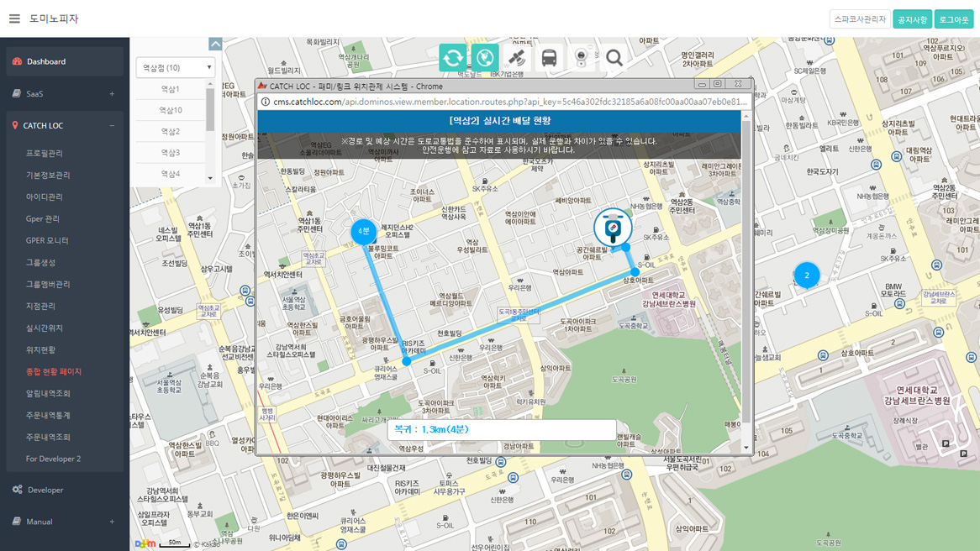Image resolution: width=980 pixels, height=551 pixels.
Task: Open the magnifier search tool
Action: pos(614,58)
